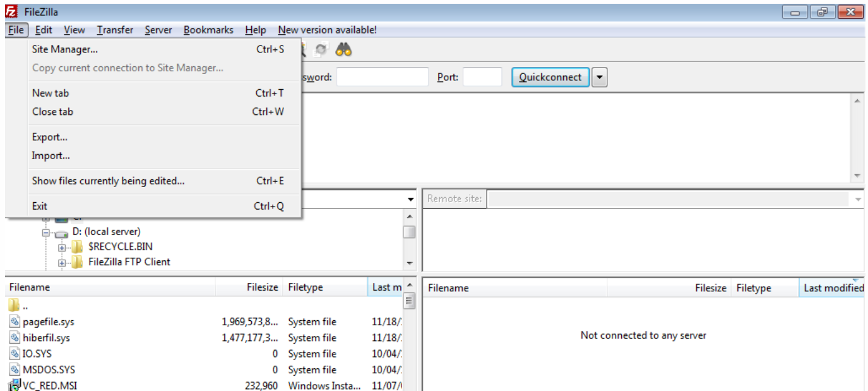
Task: Select $RECYCLE.BIN folder label in tree
Action: (x=121, y=247)
